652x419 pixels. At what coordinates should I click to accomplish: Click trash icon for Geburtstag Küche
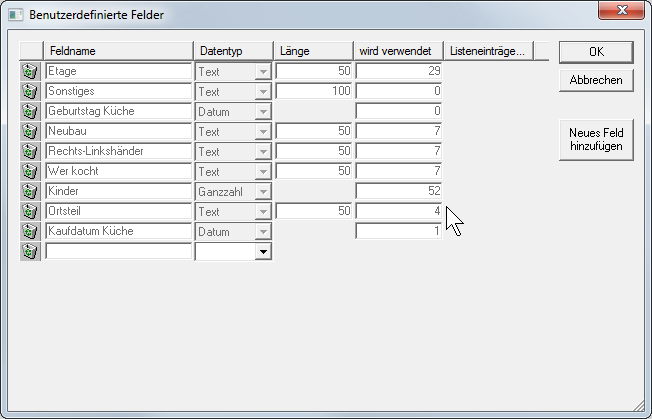[x=30, y=112]
